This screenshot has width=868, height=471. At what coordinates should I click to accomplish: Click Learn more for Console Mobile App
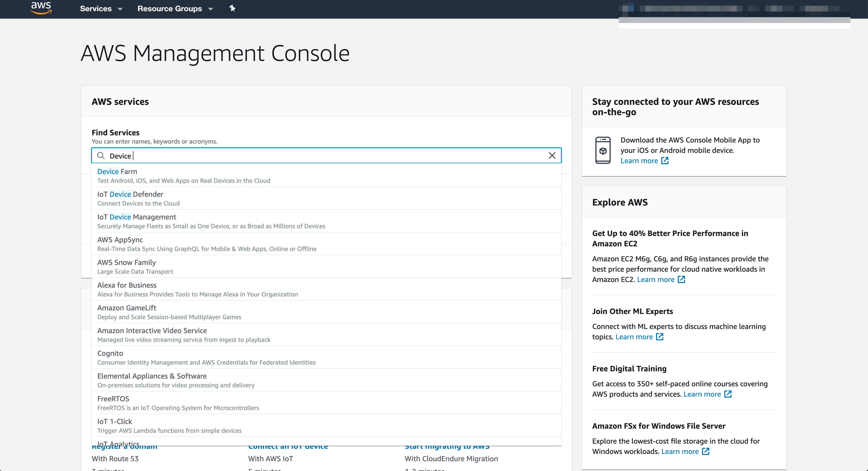(639, 161)
